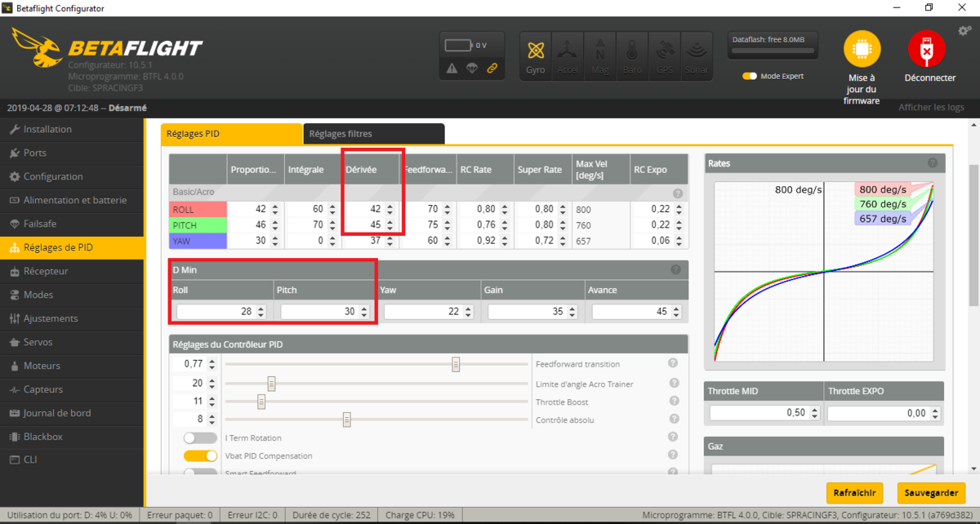Viewport: 980px width, 524px height.
Task: Click the D Min Pitch input field
Action: tap(325, 312)
